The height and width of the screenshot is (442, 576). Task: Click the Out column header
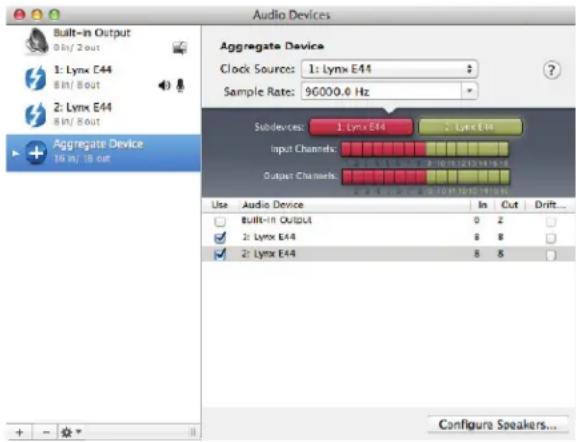coord(510,205)
